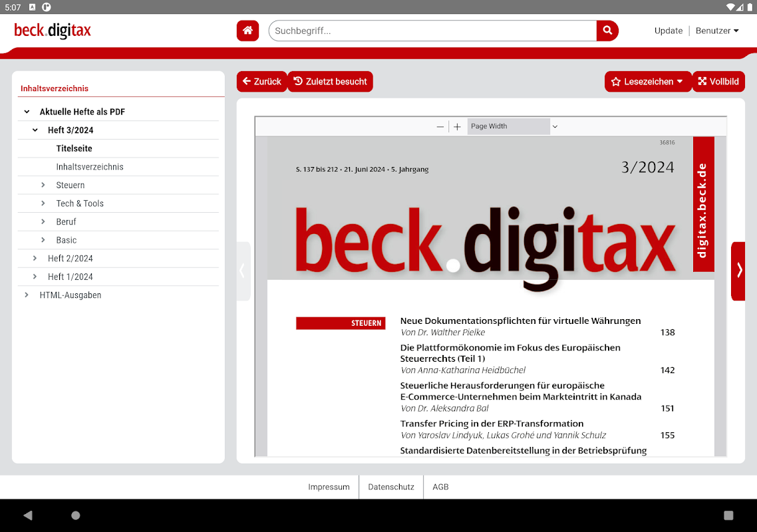757x532 pixels.
Task: Open Zuletzt besucht history
Action: [x=330, y=82]
